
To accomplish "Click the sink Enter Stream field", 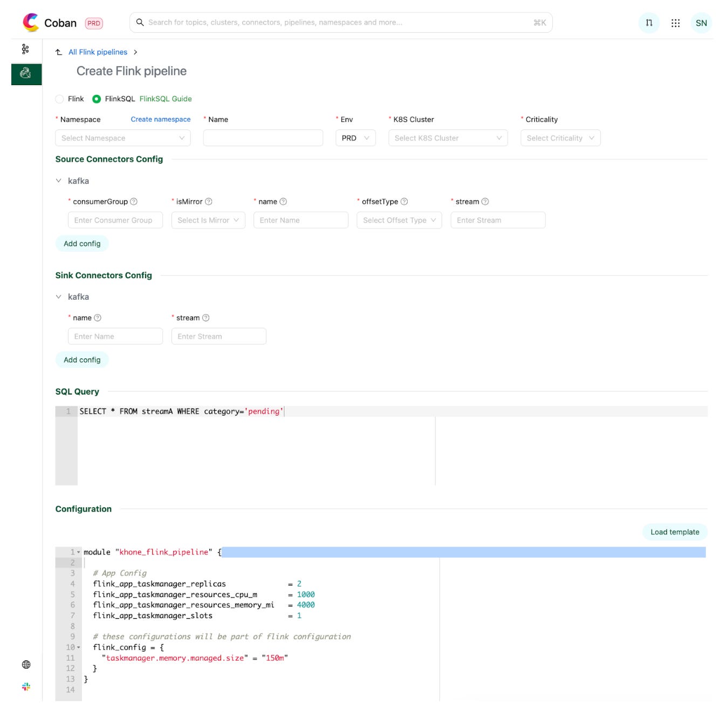I will click(219, 336).
